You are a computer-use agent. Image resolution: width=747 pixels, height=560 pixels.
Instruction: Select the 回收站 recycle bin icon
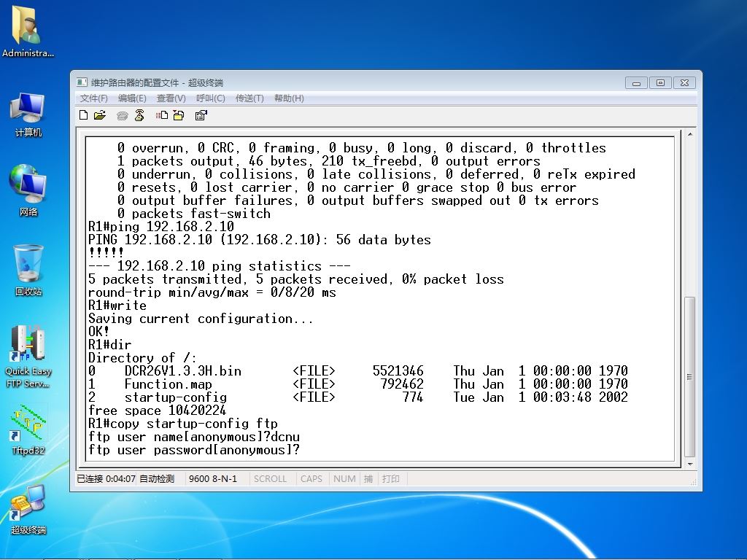(x=28, y=270)
